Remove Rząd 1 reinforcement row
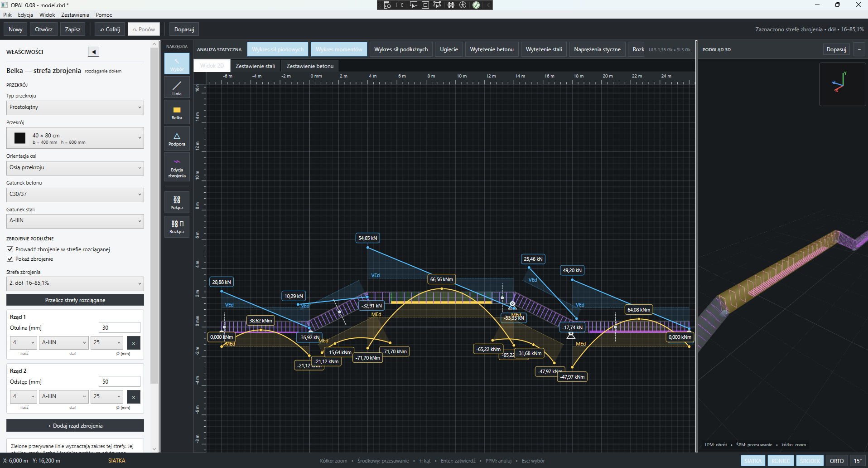The image size is (868, 468). pos(134,343)
